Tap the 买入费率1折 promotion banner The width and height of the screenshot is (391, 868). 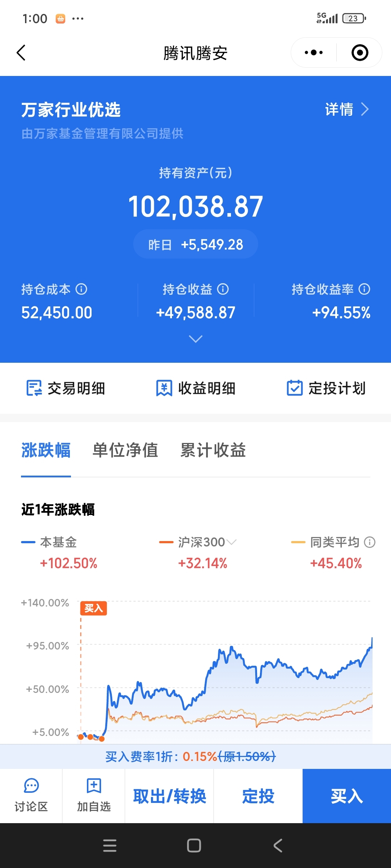tap(195, 757)
